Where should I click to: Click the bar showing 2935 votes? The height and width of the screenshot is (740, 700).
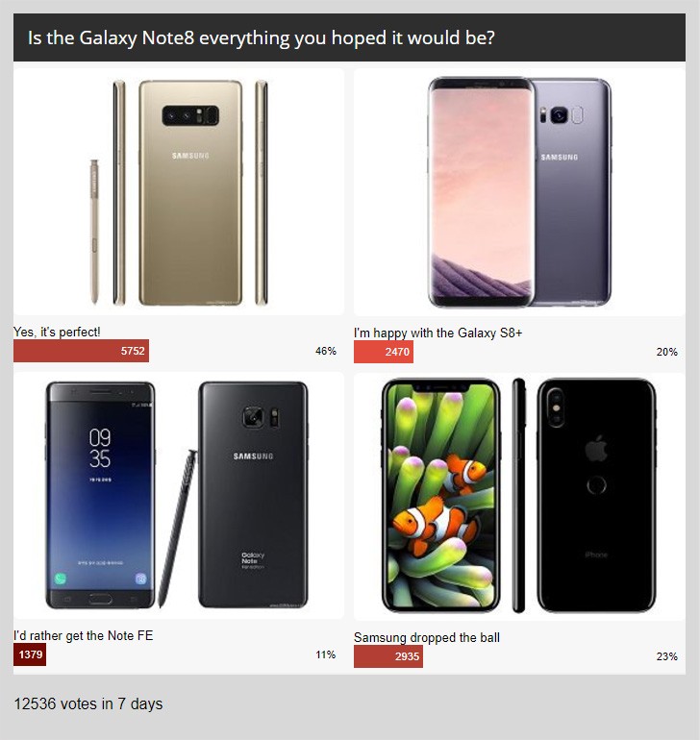388,656
